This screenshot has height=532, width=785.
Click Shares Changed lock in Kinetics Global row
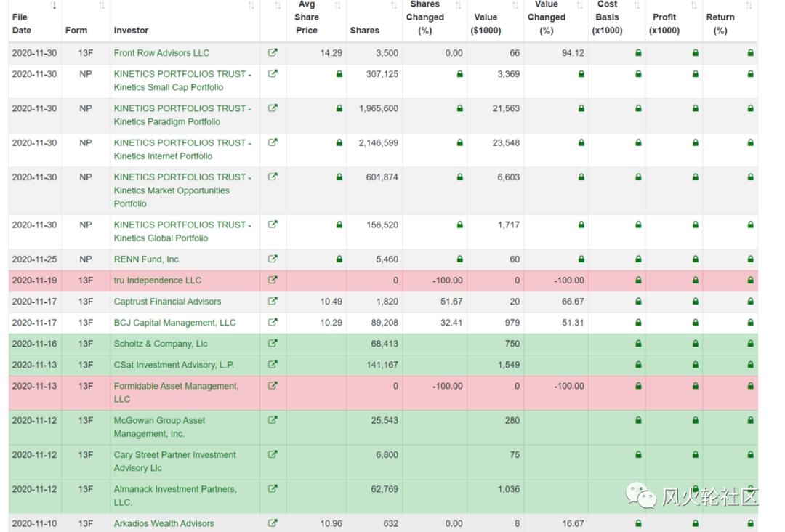point(459,225)
